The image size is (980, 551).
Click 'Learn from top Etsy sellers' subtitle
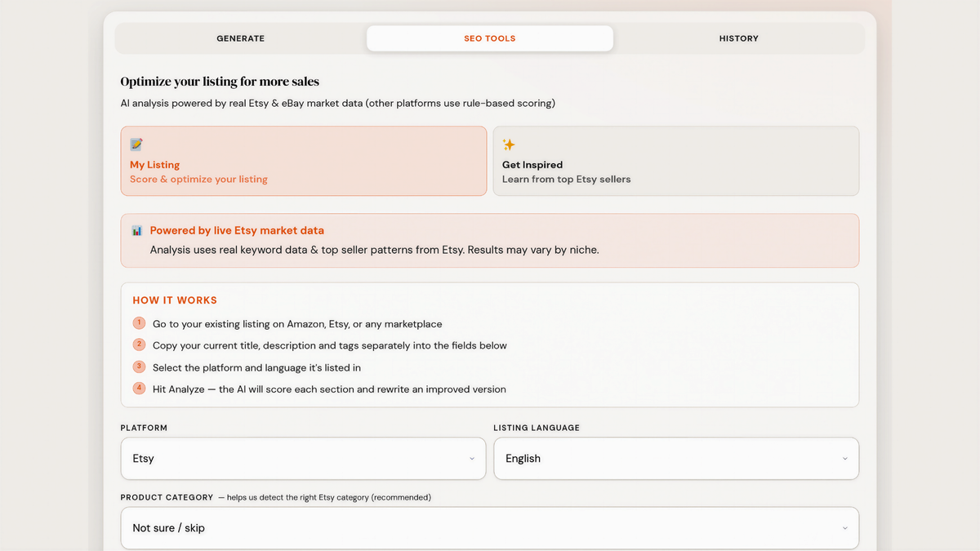tap(566, 180)
